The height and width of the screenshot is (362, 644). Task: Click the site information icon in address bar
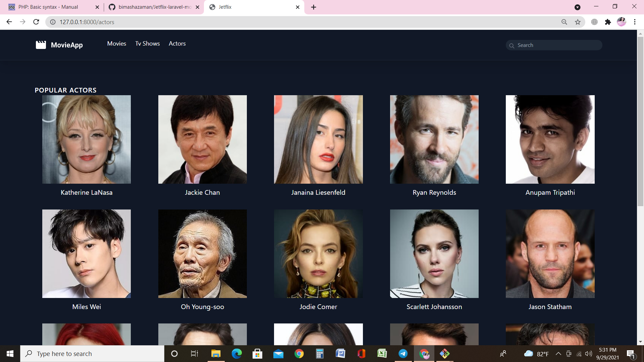[x=53, y=22]
